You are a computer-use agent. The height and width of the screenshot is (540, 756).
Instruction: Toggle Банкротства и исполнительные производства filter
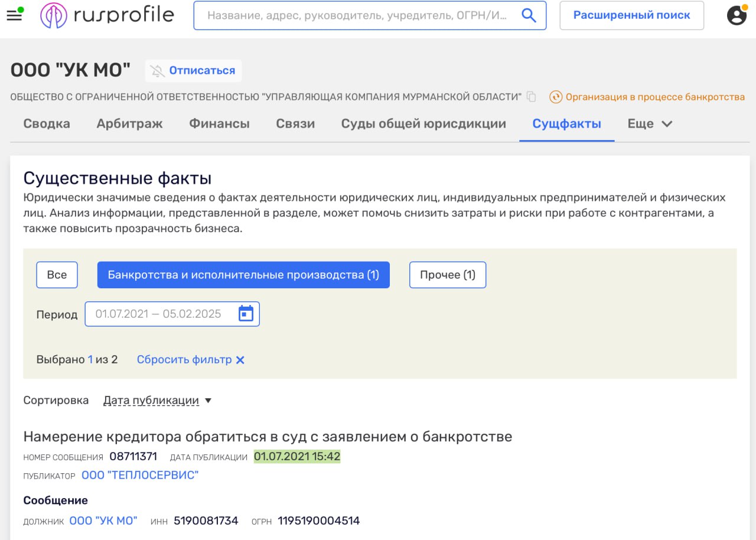(x=243, y=275)
